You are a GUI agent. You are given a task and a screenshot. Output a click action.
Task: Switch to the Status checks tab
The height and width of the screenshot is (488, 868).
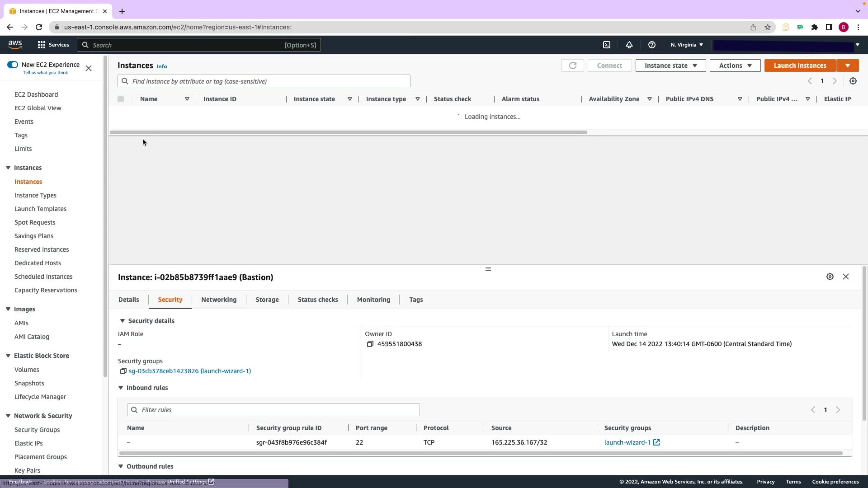pos(317,300)
